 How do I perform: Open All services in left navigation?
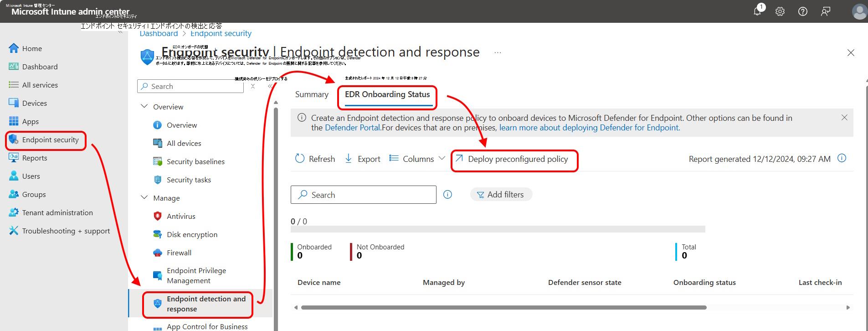pyautogui.click(x=33, y=85)
